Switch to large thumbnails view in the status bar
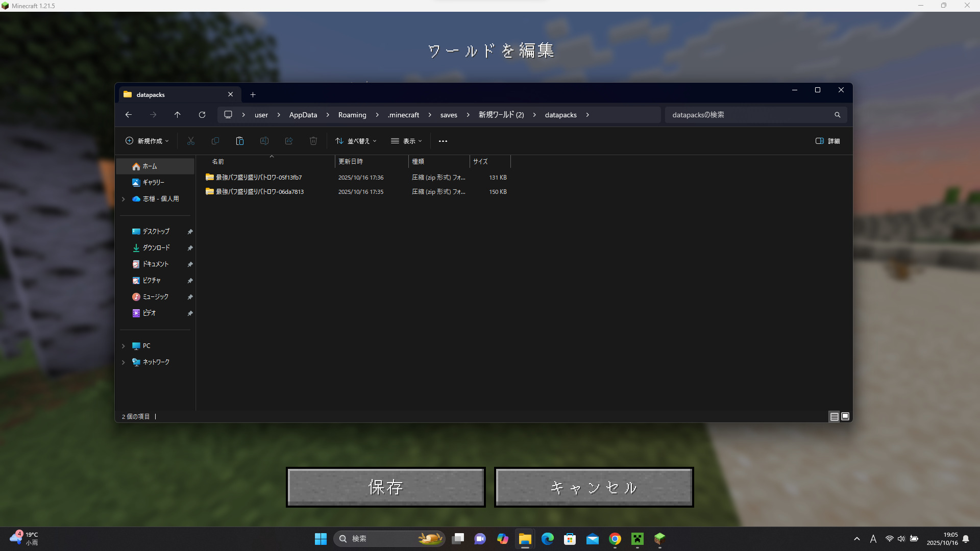This screenshot has width=980, height=551. (845, 416)
